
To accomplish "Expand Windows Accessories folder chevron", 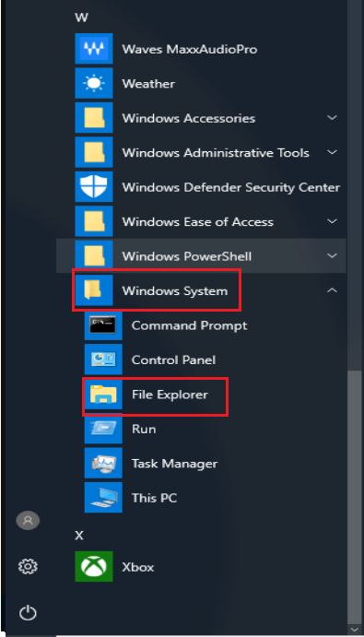I will [x=333, y=118].
